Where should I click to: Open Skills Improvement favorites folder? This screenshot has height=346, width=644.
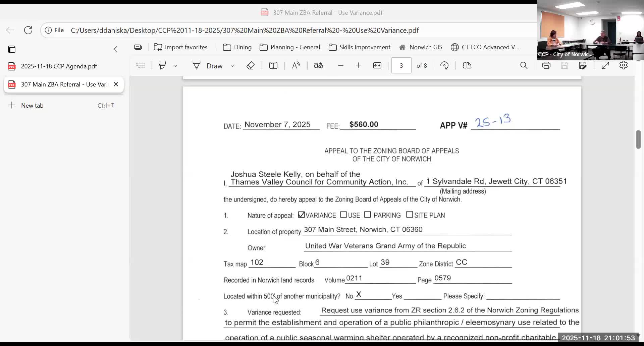tap(360, 47)
